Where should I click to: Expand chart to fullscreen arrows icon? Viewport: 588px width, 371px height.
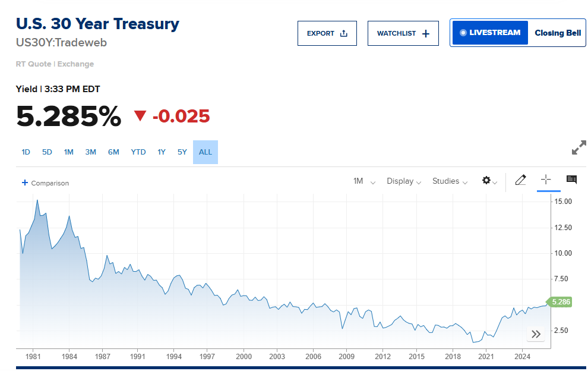coord(579,147)
